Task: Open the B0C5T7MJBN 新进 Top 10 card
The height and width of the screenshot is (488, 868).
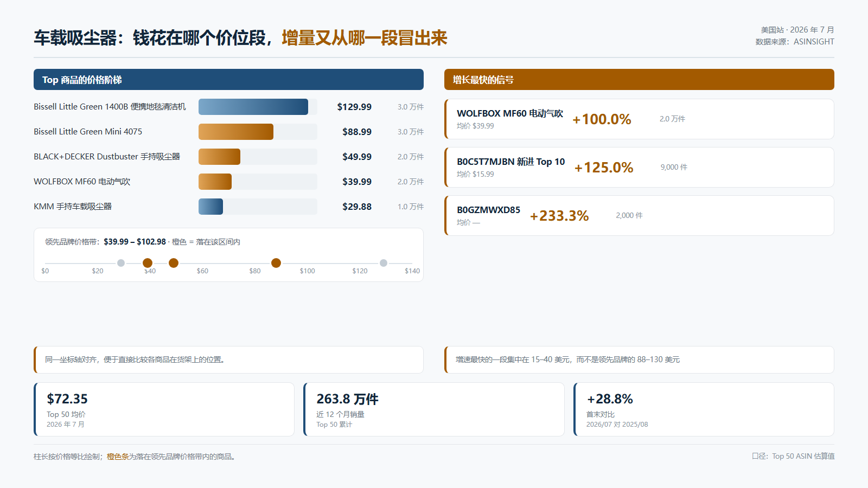Action: 639,168
